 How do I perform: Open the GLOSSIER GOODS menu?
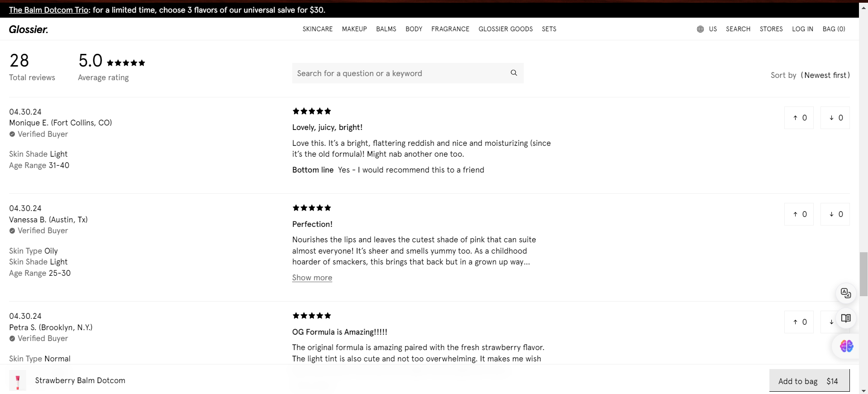point(506,29)
